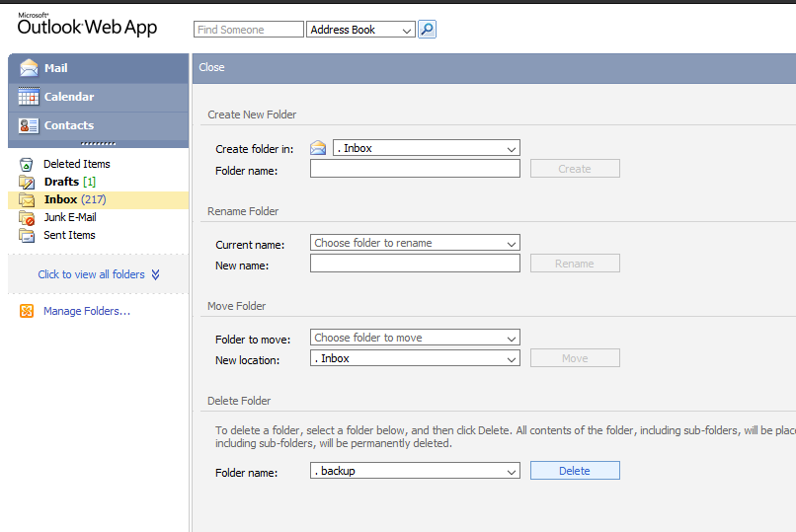
Task: Switch to the Contacts section
Action: point(99,125)
